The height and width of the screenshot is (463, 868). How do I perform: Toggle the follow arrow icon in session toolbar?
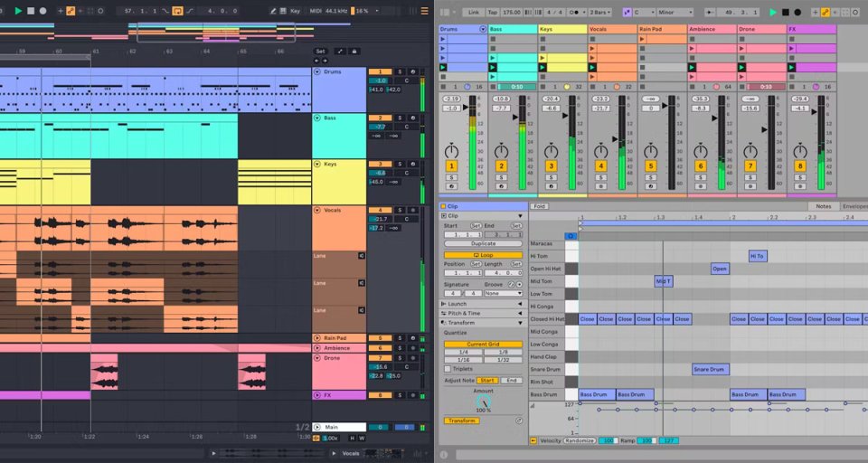711,12
